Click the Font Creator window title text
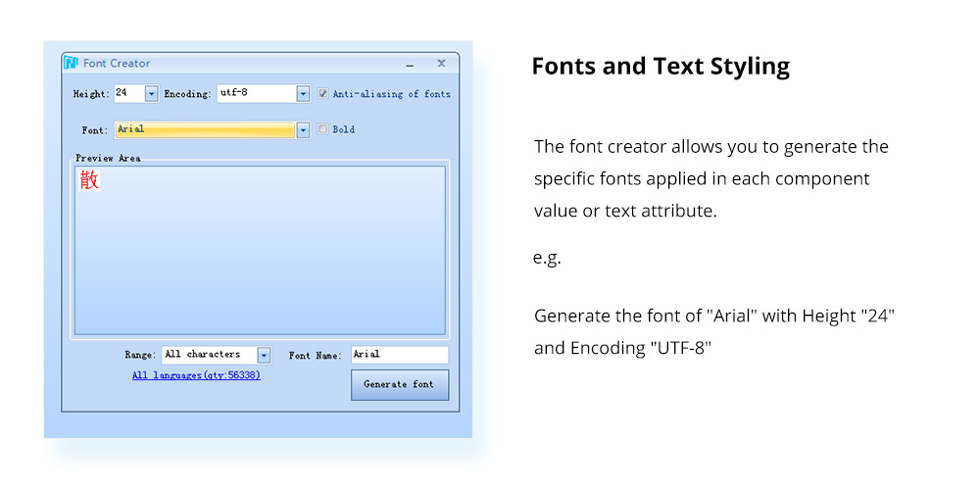980x489 pixels. pos(117,64)
